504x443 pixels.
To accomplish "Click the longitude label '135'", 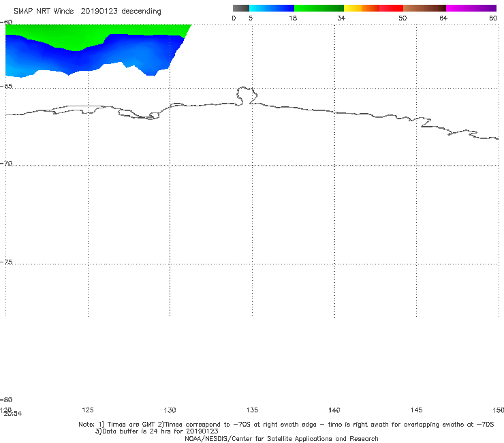I will tap(252, 410).
